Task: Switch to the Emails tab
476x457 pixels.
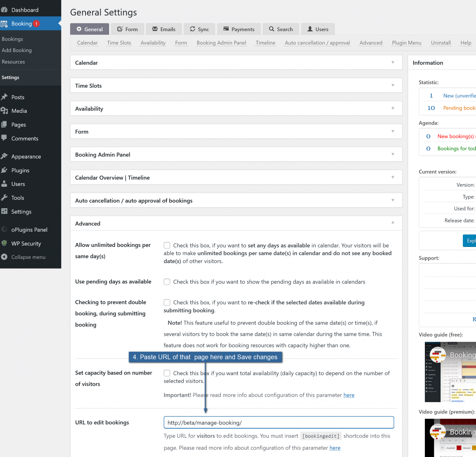Action: click(164, 29)
